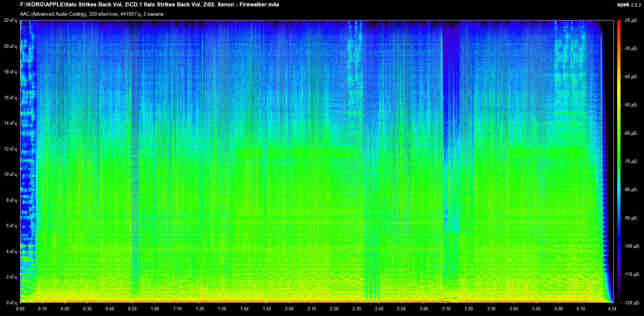
Task: Click the 22 kHz frequency axis label
Action: point(10,20)
